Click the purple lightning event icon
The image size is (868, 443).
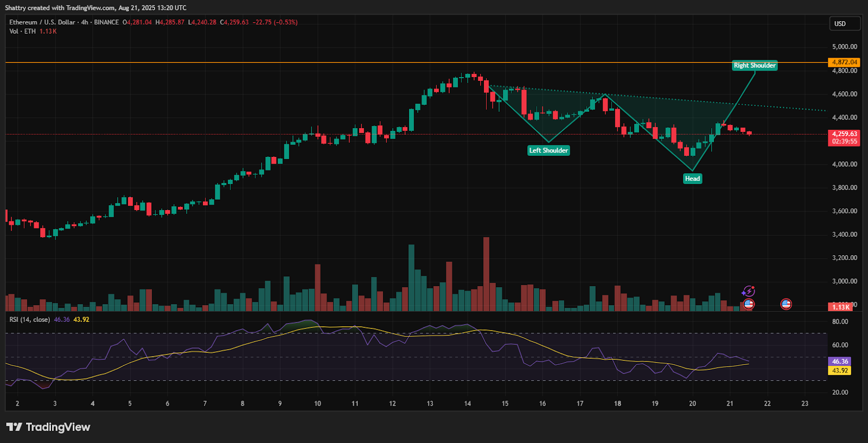point(749,292)
